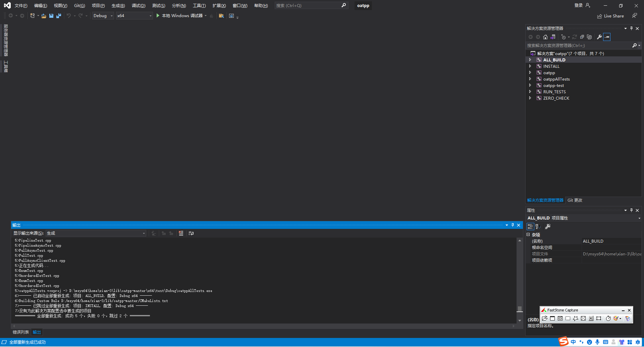
Task: Open the Git(G) menu
Action: [79, 6]
